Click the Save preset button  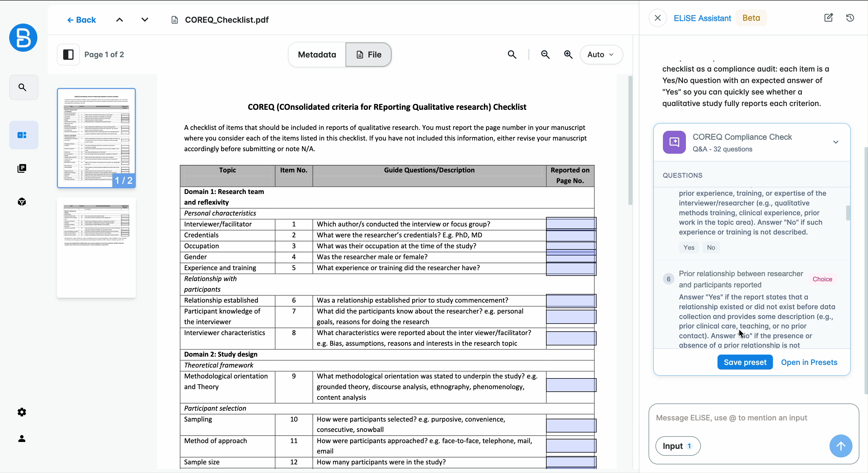(x=745, y=362)
